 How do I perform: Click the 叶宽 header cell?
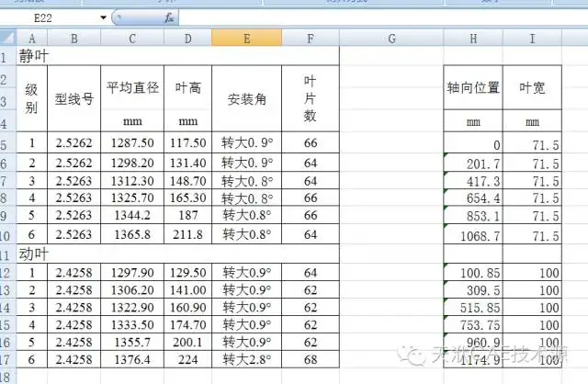coord(532,88)
